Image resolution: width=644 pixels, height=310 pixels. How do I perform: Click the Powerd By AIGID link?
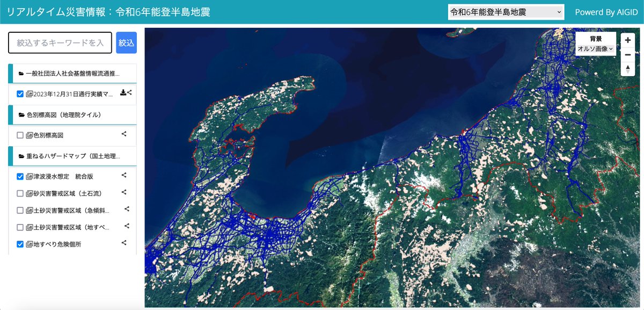[x=605, y=12]
